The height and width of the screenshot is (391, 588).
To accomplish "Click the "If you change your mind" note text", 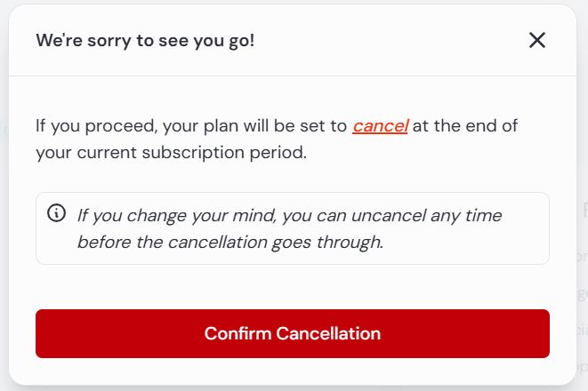I will pos(289,228).
